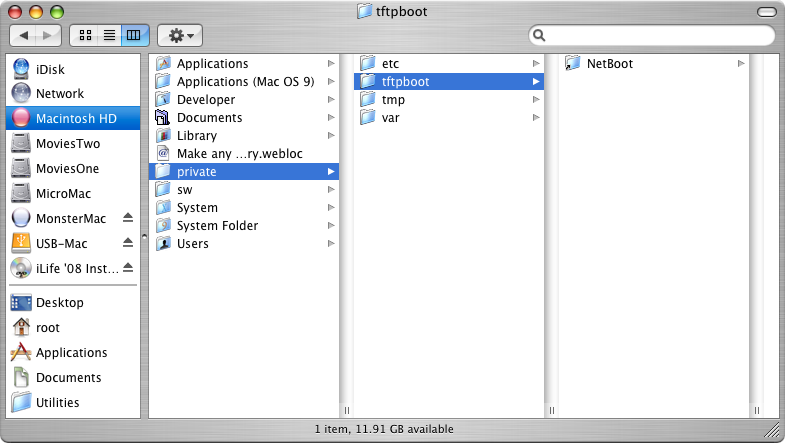Open USB-Mac drive in sidebar
Image resolution: width=785 pixels, height=443 pixels.
tap(73, 244)
